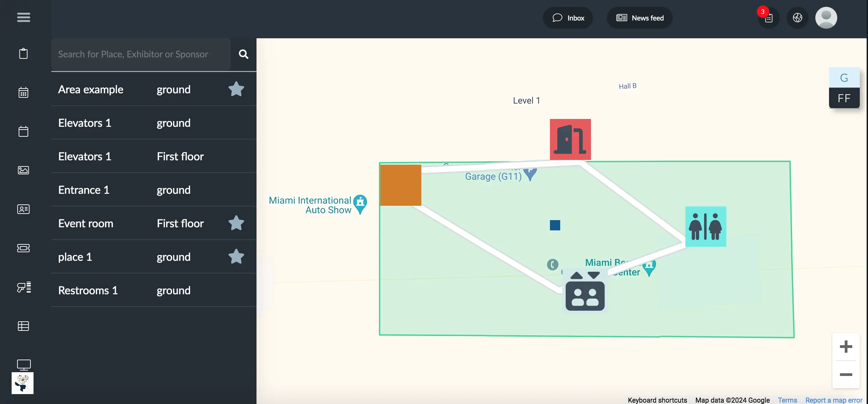Click the contacts/people icon in sidebar

tap(23, 209)
